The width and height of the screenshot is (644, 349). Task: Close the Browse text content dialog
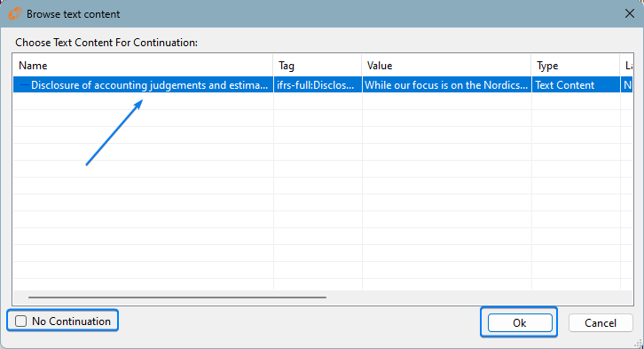pyautogui.click(x=629, y=13)
